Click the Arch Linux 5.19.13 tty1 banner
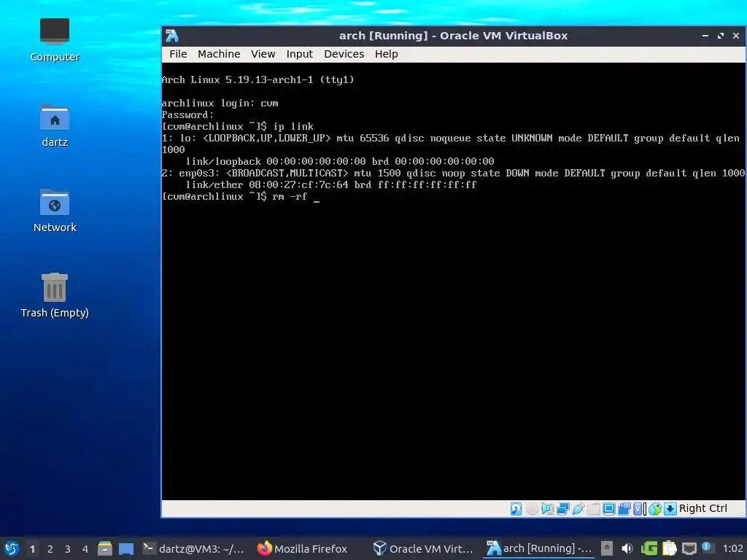The image size is (747, 560). click(x=258, y=80)
